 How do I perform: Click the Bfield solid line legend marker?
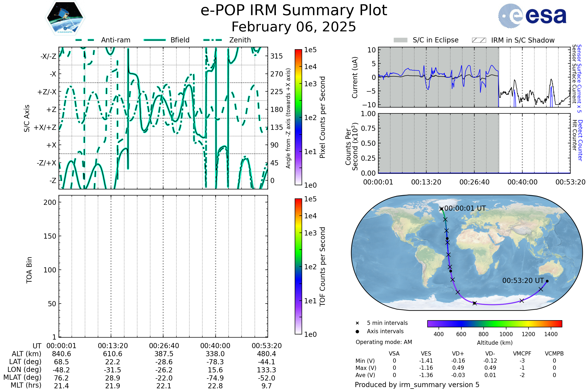(155, 40)
